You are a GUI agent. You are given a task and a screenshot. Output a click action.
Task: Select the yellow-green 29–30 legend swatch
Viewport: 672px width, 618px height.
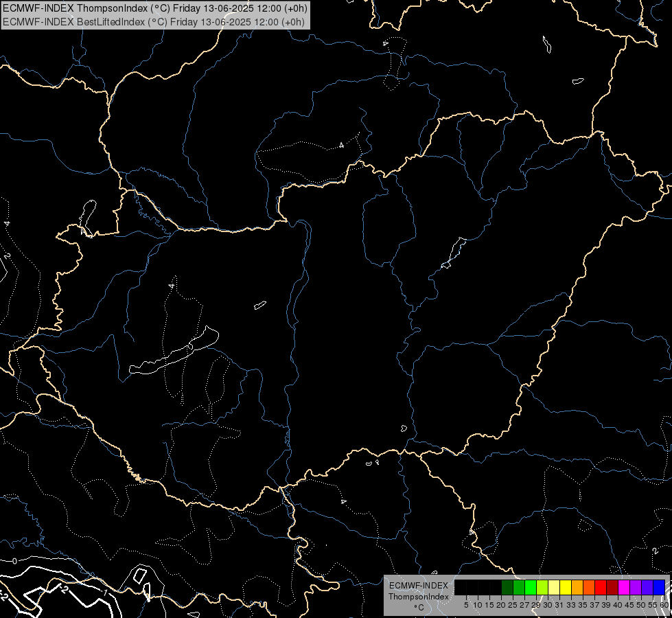click(542, 587)
